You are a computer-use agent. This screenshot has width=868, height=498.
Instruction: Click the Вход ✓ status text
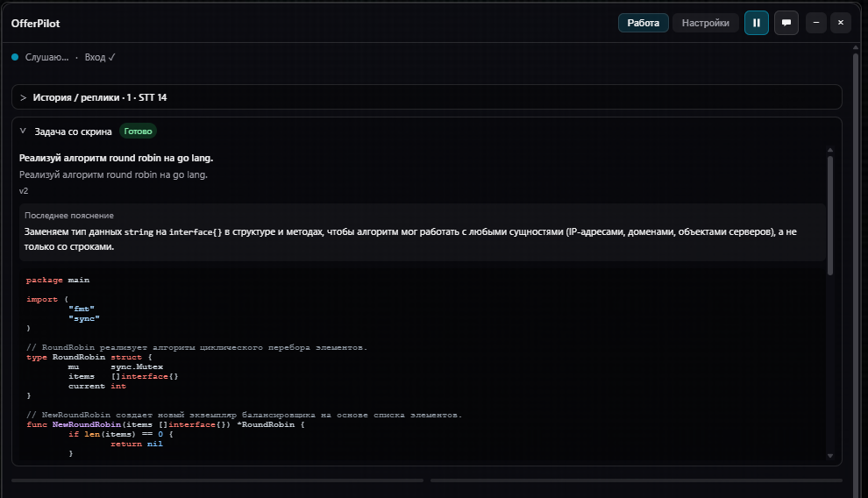point(100,57)
